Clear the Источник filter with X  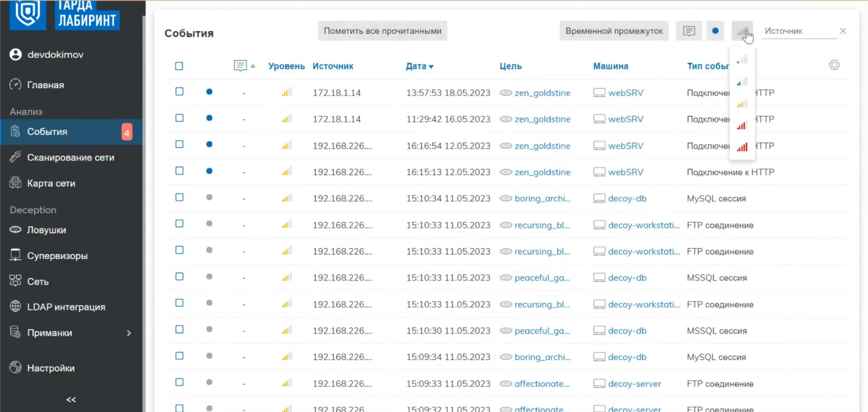pos(843,31)
